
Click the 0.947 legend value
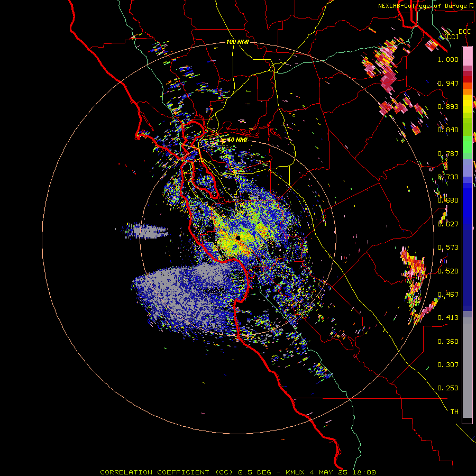click(448, 83)
